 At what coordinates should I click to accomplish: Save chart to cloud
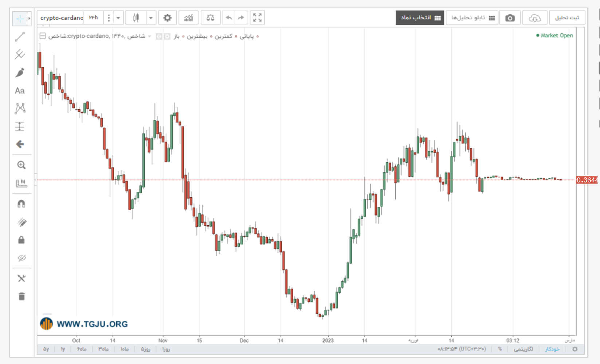tap(534, 18)
